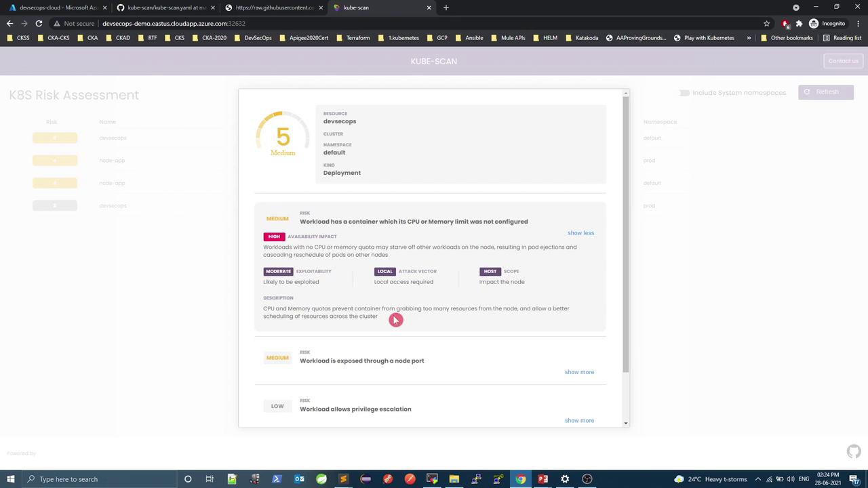
Task: Click the Workload allows privilege escalation title
Action: pyautogui.click(x=355, y=409)
